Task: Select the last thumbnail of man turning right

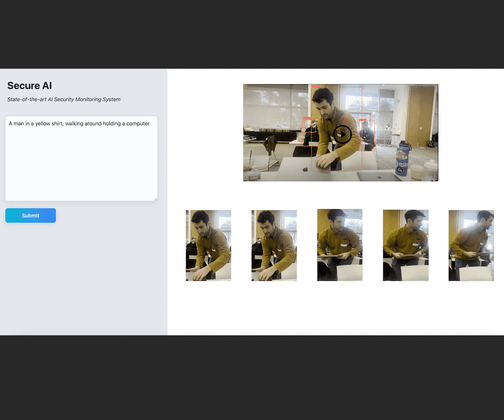Action: (471, 246)
